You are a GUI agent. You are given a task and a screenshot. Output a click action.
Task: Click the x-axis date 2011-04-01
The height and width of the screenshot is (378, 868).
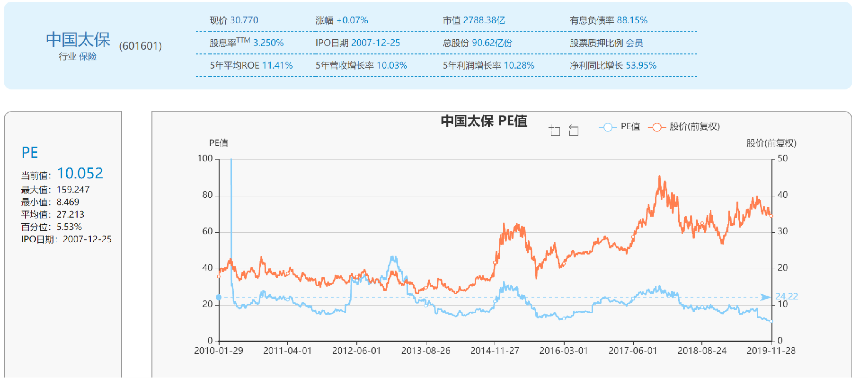point(288,351)
